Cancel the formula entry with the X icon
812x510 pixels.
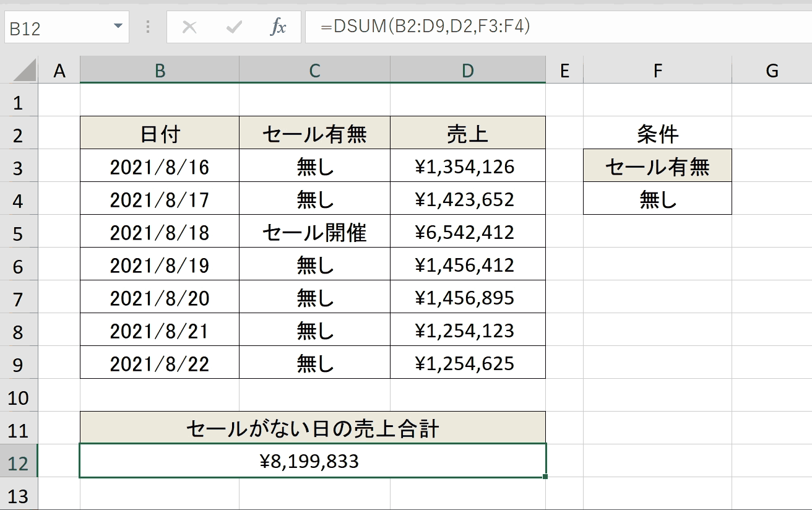click(190, 28)
